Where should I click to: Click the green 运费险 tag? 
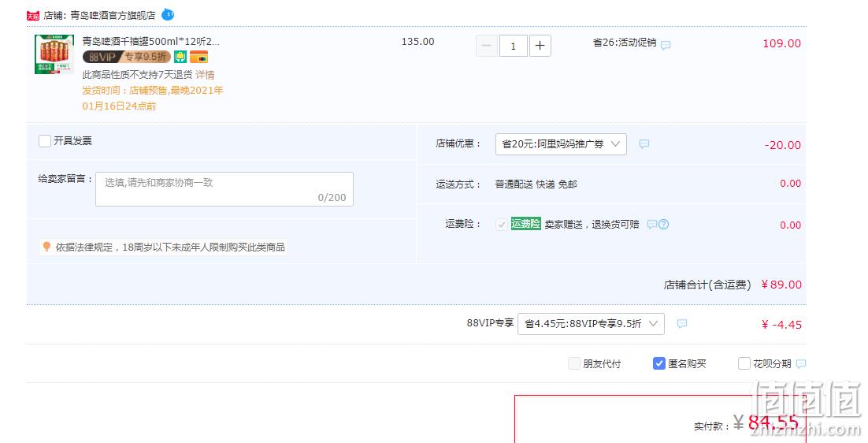coord(525,224)
